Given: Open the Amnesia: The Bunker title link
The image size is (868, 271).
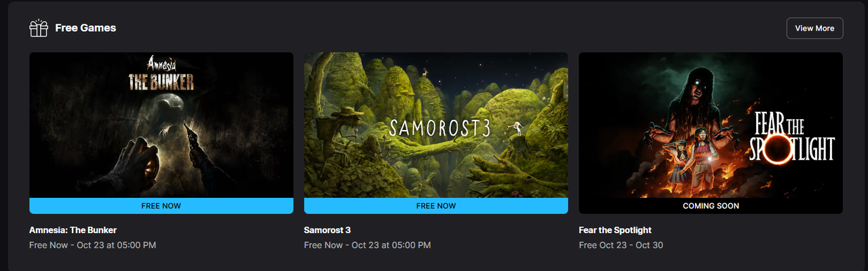Looking at the screenshot, I should [x=73, y=230].
